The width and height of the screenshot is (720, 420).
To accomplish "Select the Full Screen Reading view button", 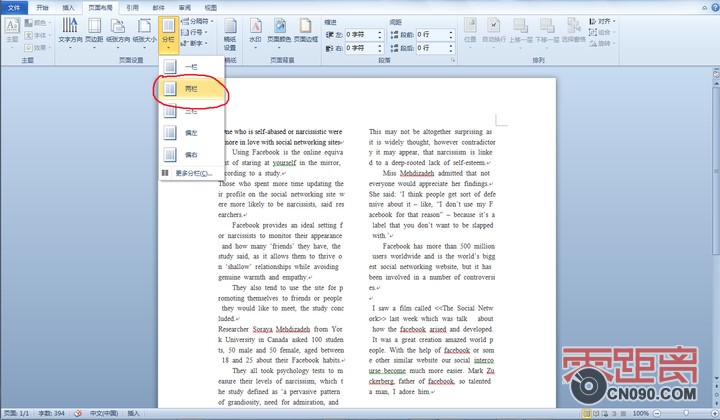I will point(596,414).
